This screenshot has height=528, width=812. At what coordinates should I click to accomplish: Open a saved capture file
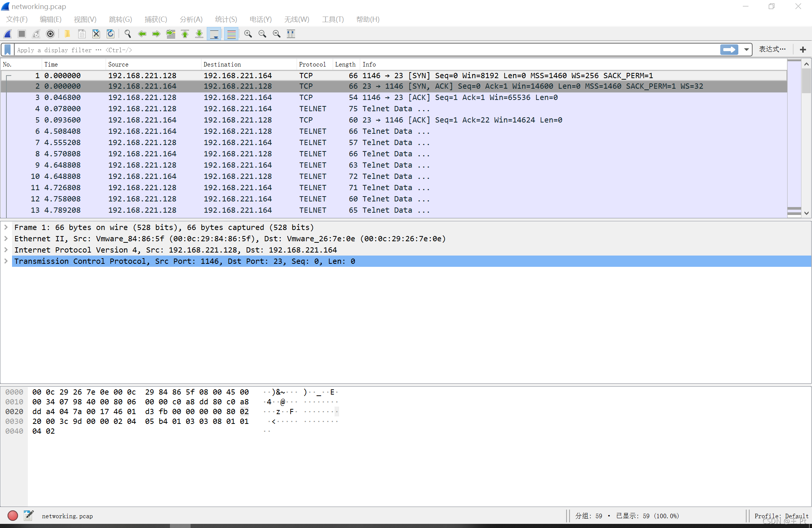pos(67,34)
